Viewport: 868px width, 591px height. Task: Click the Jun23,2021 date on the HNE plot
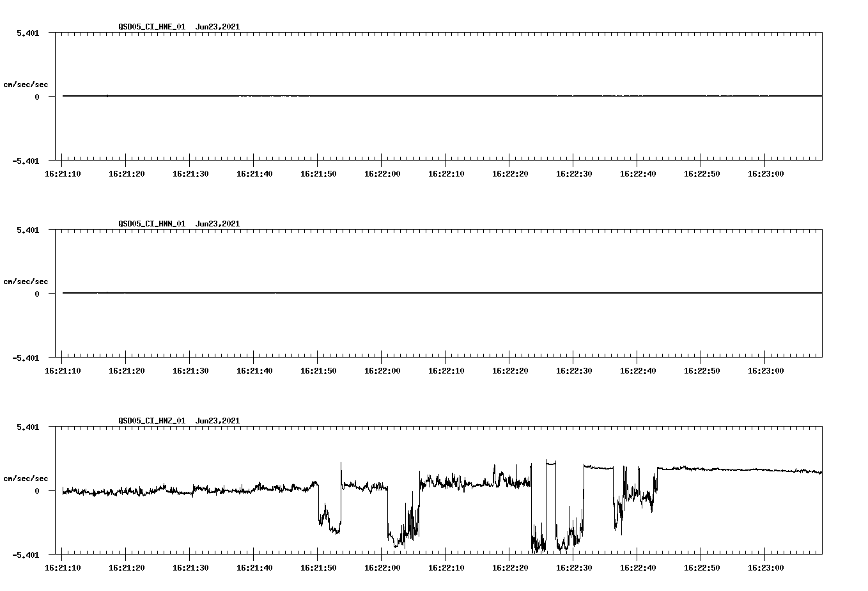[x=218, y=27]
